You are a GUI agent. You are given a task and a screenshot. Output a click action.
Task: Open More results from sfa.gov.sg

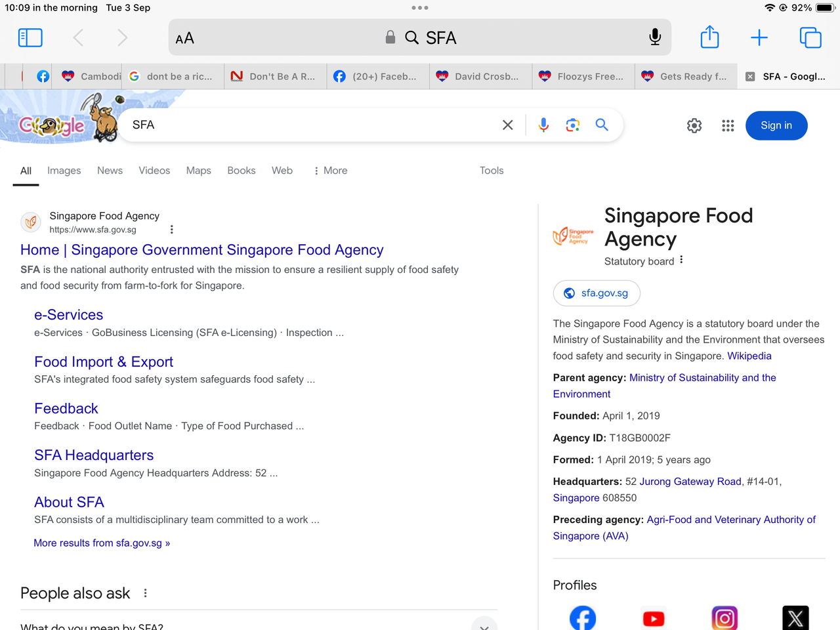(x=102, y=543)
